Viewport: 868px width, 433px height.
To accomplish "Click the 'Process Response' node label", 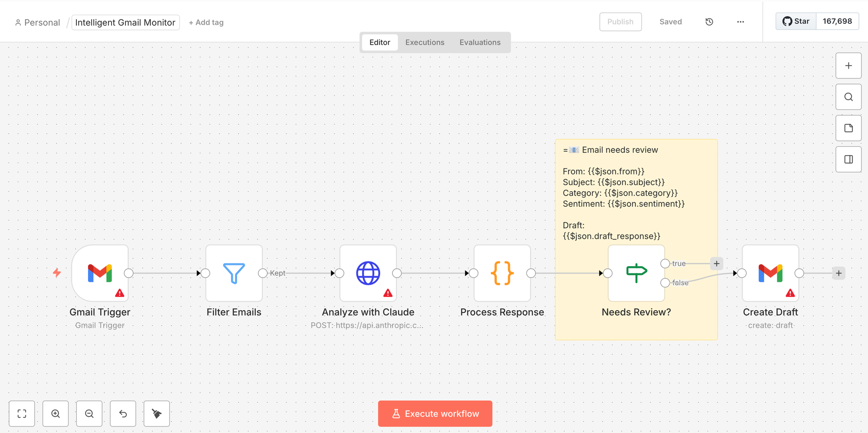I will (x=502, y=312).
